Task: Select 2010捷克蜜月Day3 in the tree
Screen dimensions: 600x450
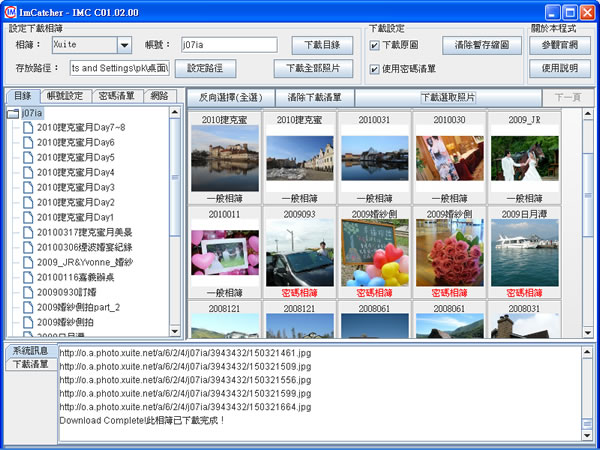Action: point(76,188)
